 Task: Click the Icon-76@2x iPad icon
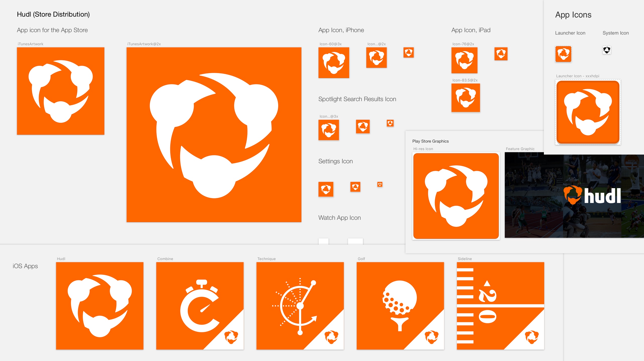pos(464,60)
